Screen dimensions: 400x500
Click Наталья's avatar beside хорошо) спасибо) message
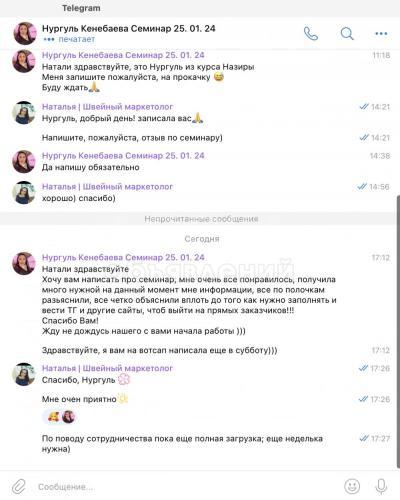pos(24,192)
